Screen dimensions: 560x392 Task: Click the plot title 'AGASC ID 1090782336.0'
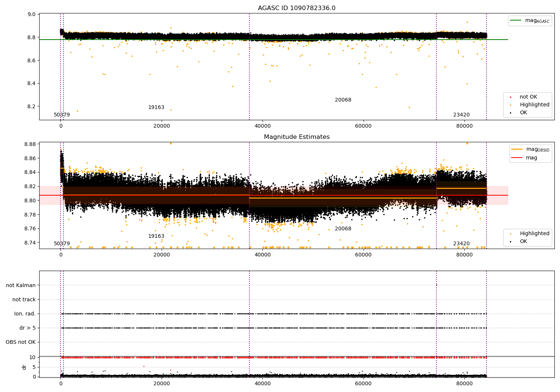pyautogui.click(x=296, y=8)
